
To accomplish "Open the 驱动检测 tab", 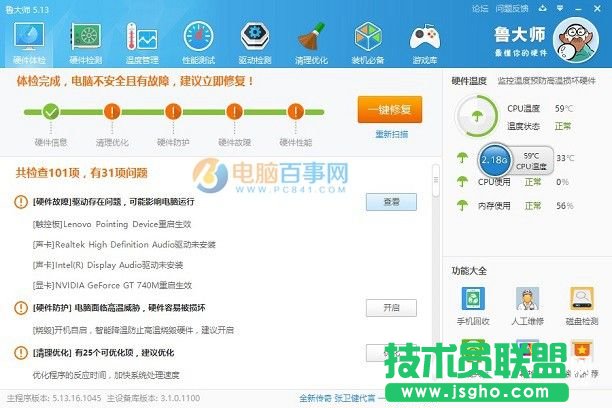I will [x=255, y=43].
